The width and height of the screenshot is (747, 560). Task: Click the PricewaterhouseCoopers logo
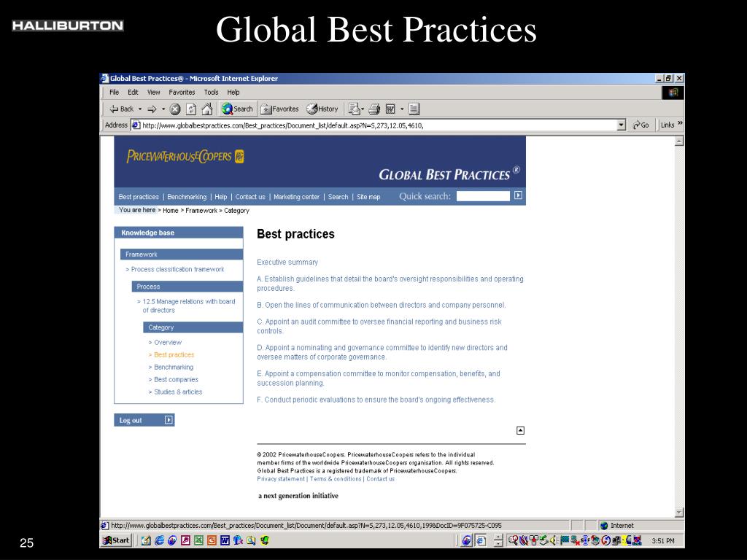click(185, 156)
